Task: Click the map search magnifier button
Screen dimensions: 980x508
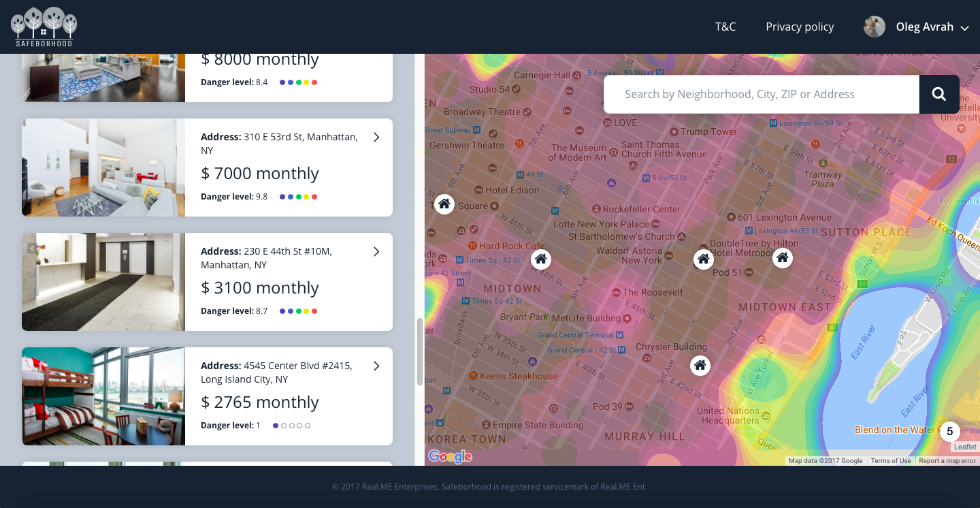Action: click(x=939, y=94)
